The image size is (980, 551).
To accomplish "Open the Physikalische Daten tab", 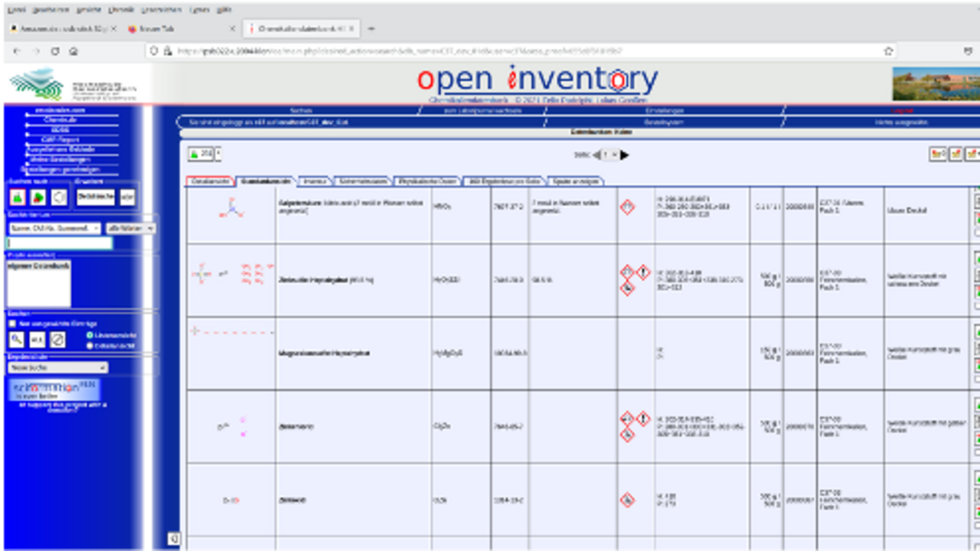I will click(427, 181).
